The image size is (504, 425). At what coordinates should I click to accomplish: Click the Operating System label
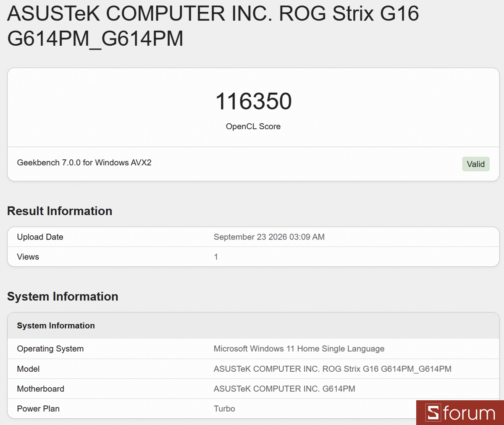[x=50, y=349]
